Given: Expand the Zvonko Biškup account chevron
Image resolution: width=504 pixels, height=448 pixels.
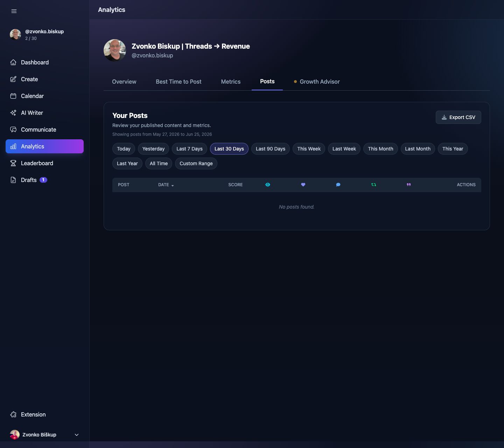Looking at the screenshot, I should click(x=77, y=435).
